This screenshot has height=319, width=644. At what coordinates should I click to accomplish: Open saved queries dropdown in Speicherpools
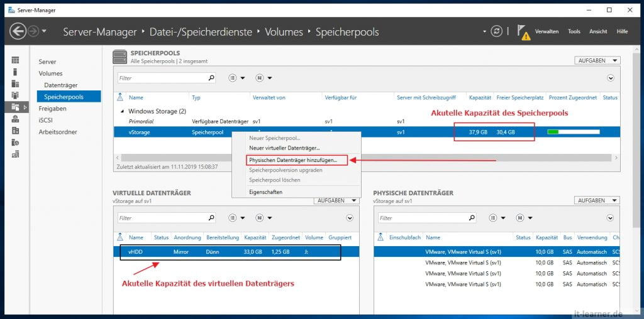pos(264,78)
